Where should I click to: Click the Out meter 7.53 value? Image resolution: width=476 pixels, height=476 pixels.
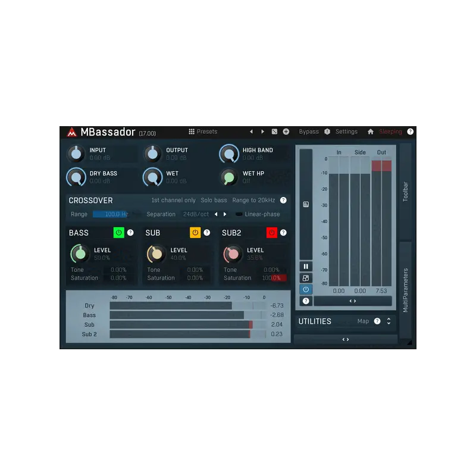(x=381, y=291)
